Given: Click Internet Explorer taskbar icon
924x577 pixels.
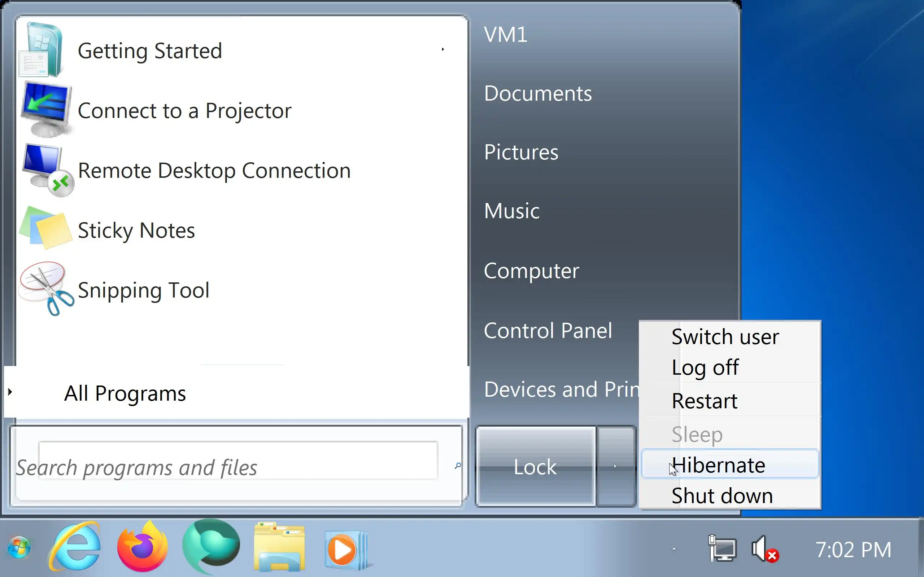Looking at the screenshot, I should pyautogui.click(x=75, y=548).
